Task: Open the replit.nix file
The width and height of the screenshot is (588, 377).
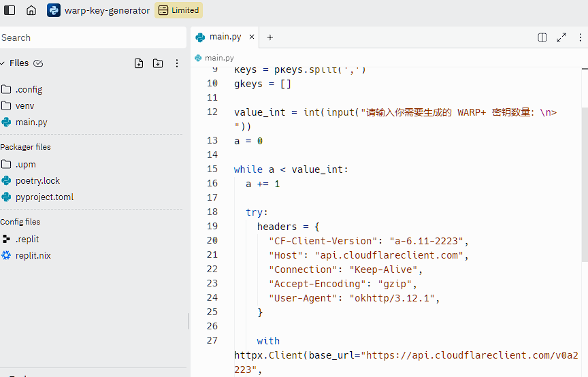Action: [x=33, y=255]
